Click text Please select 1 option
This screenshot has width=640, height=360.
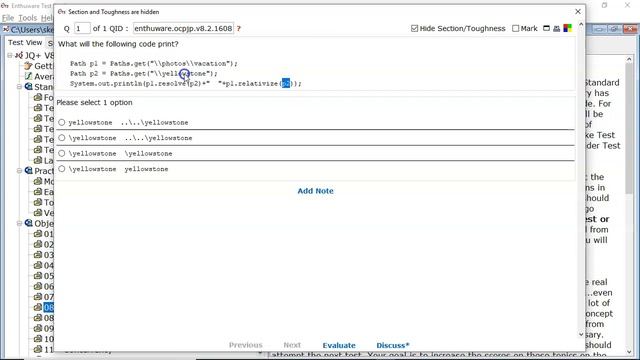[94, 103]
